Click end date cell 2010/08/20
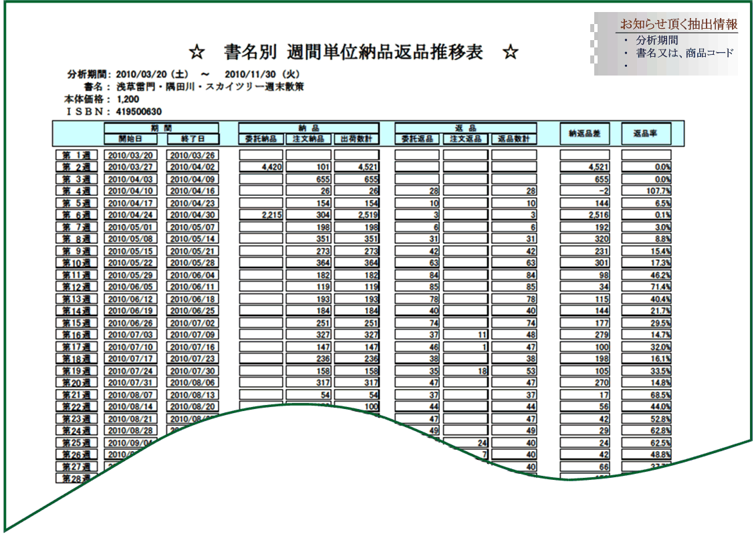This screenshot has height=536, width=756. point(193,406)
